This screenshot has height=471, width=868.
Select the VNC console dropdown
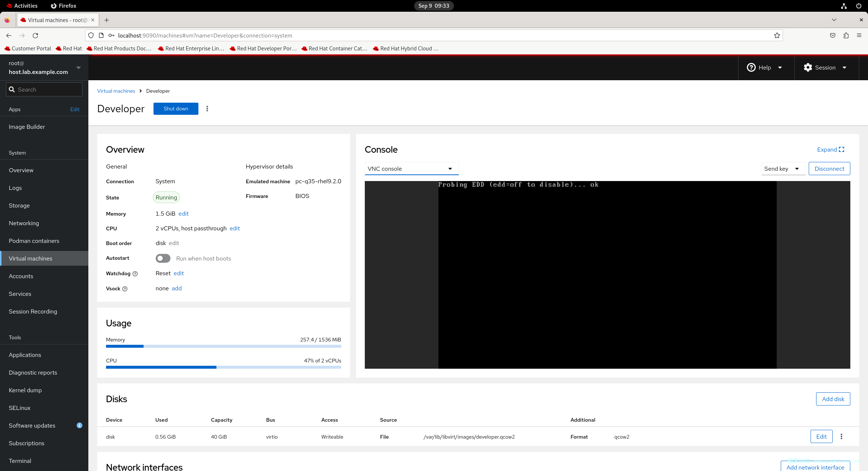409,168
